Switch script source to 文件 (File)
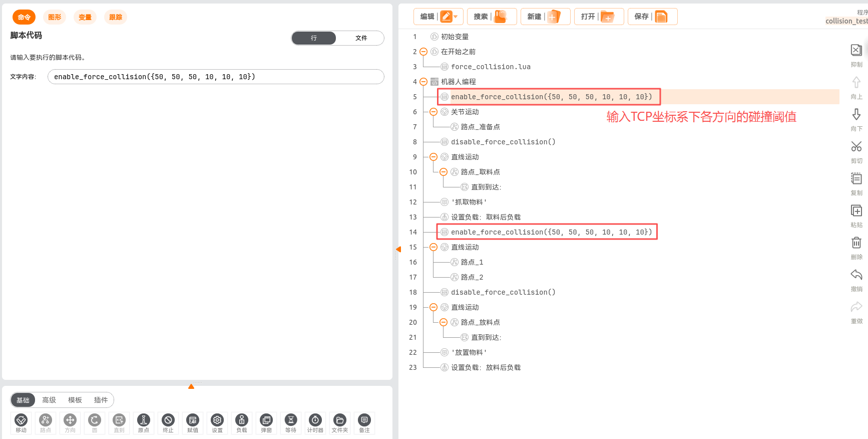 [x=361, y=38]
